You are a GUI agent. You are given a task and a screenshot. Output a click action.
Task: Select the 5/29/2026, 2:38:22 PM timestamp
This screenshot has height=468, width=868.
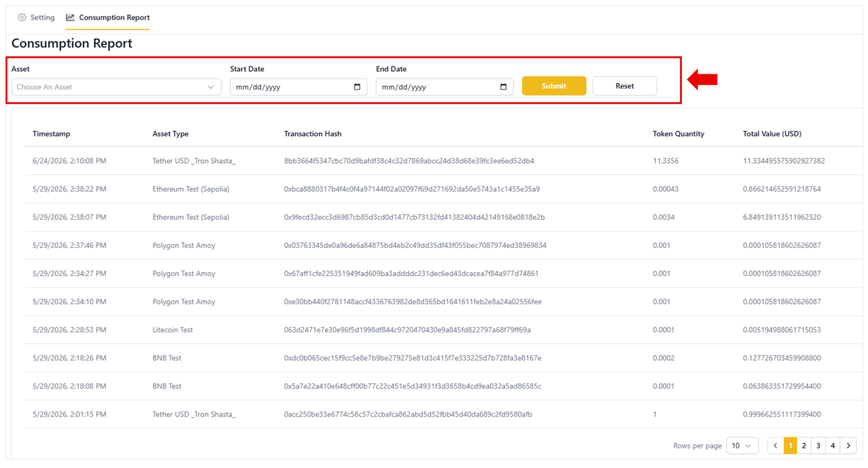point(69,189)
